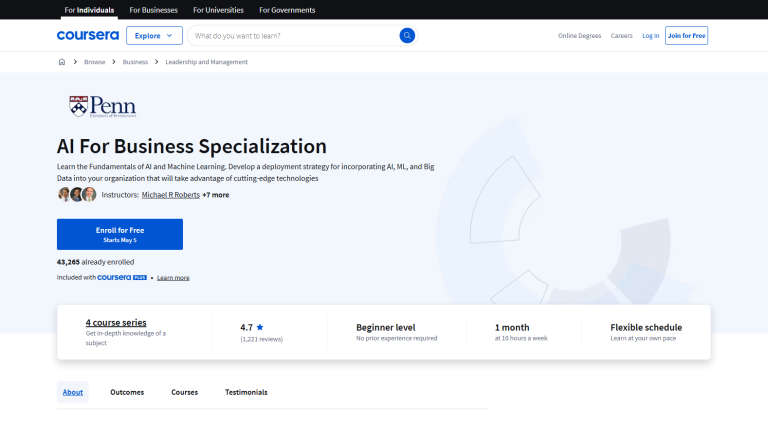This screenshot has height=422, width=768.
Task: Click the 4.7 rating value
Action: 246,327
